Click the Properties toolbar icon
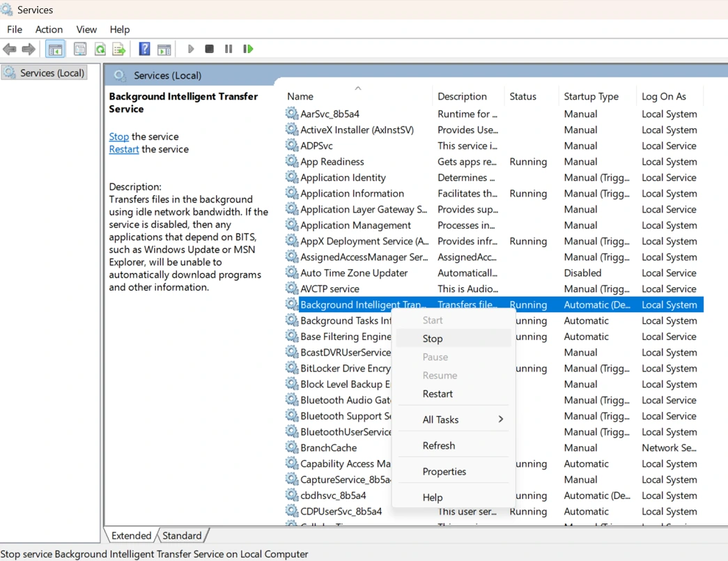728x561 pixels. point(80,48)
